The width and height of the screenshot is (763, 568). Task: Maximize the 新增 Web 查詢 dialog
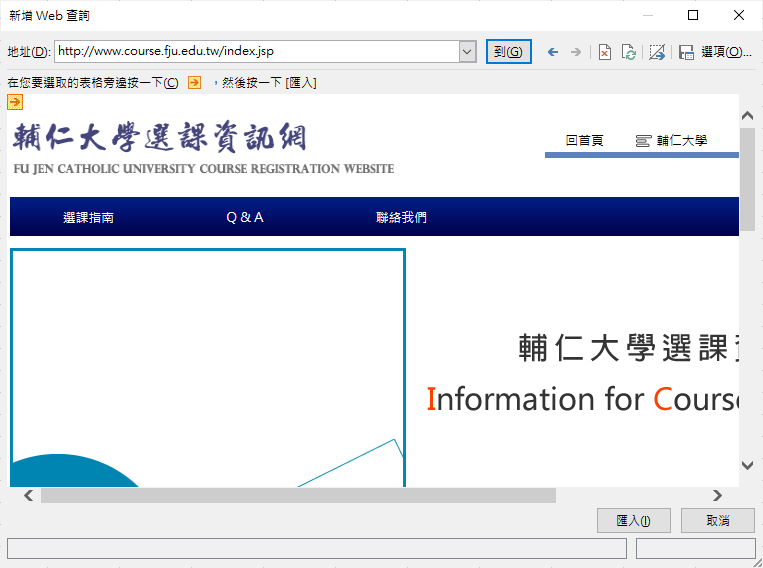point(693,15)
